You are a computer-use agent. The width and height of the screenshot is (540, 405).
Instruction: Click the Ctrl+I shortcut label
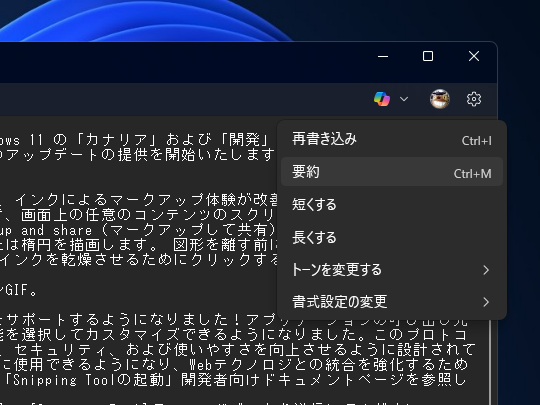(x=477, y=141)
